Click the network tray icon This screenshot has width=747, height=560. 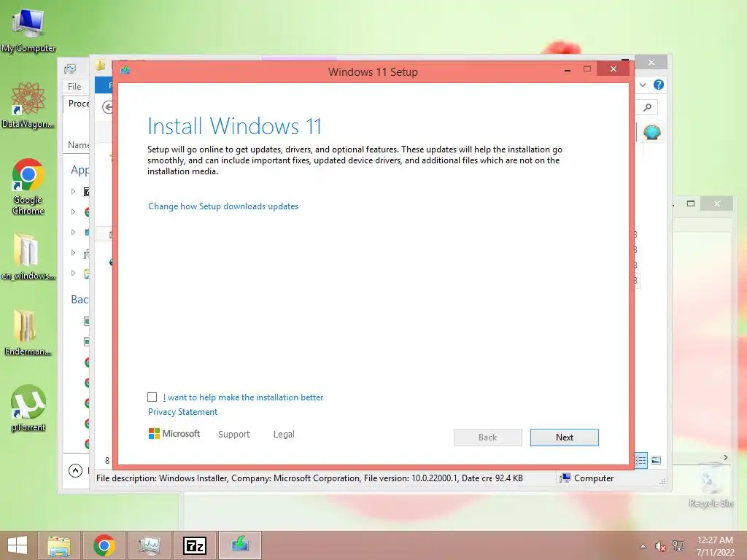678,546
